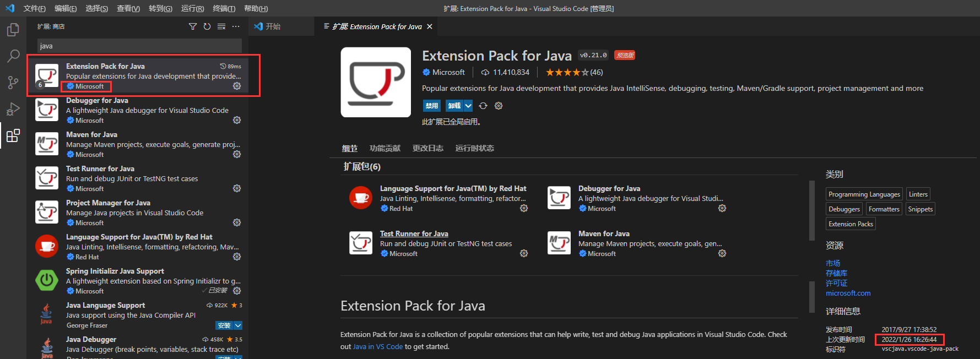The width and height of the screenshot is (980, 359).
Task: Open manage gear for Maven for Java in list
Action: pos(237,154)
